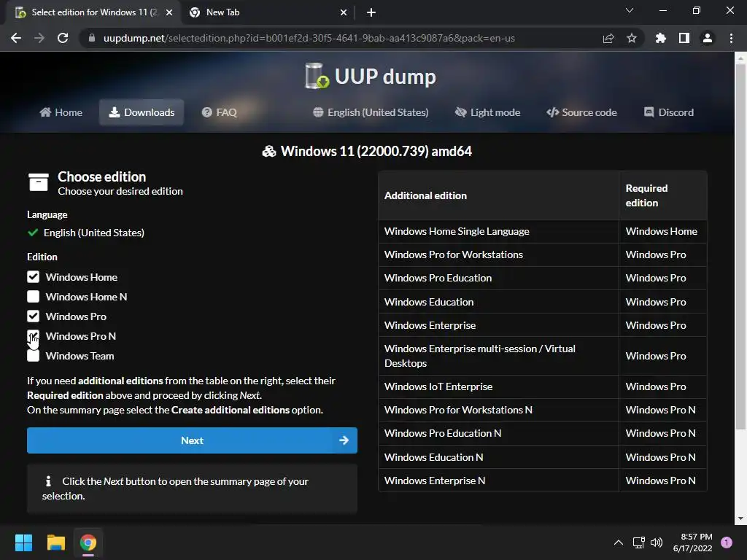Click the scrollbar down arrow

coord(740,518)
